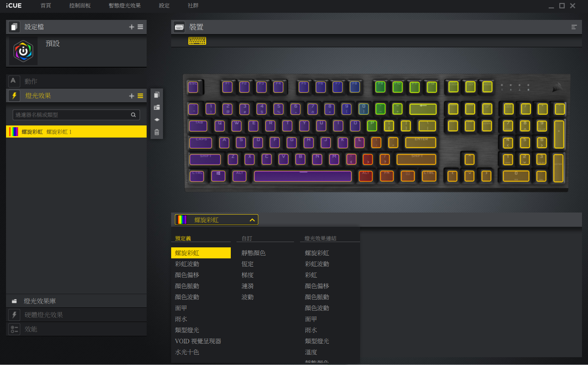
Task: Delete the selected lighting effect with trash icon
Action: [x=157, y=132]
